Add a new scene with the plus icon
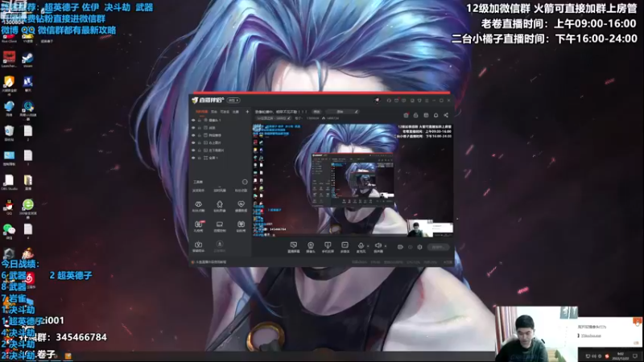The width and height of the screenshot is (644, 362). click(x=247, y=112)
